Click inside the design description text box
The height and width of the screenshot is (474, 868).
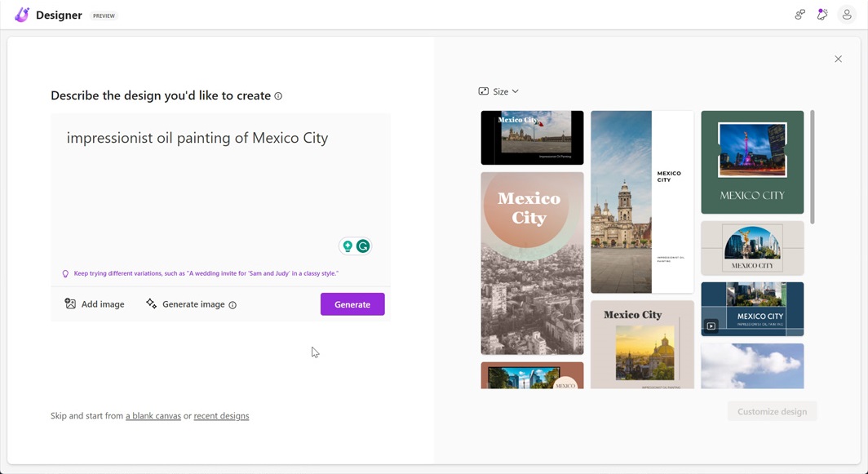220,188
